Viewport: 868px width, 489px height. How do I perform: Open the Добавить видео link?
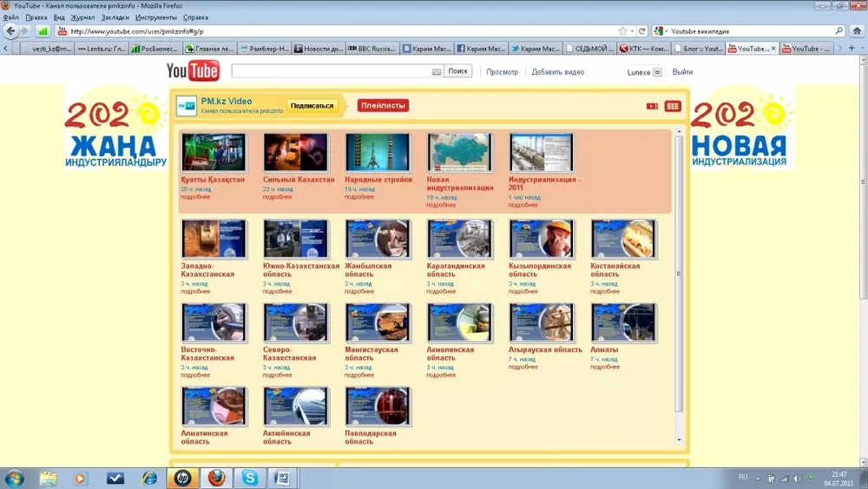(557, 72)
